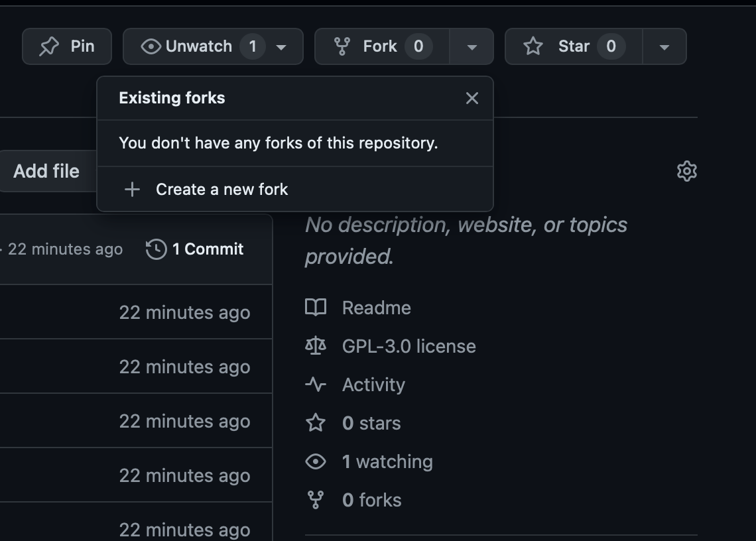
Task: Click the eye icon next to 1 watching
Action: click(x=316, y=461)
